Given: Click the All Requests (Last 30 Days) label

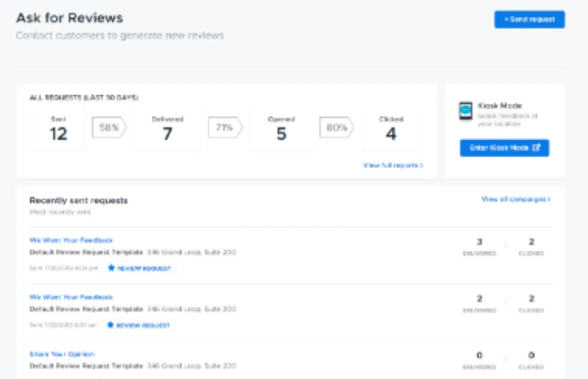Looking at the screenshot, I should point(84,97).
